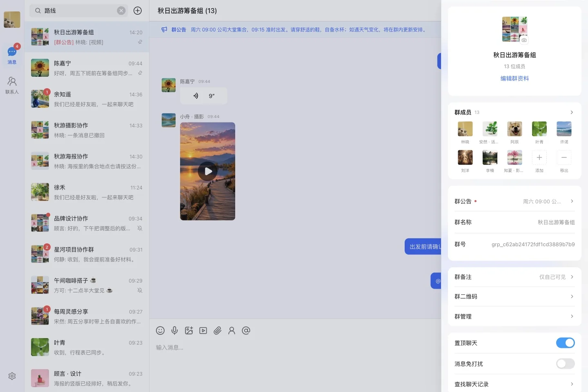
Task: Open the 星河项目协作群 chat
Action: pos(87,254)
